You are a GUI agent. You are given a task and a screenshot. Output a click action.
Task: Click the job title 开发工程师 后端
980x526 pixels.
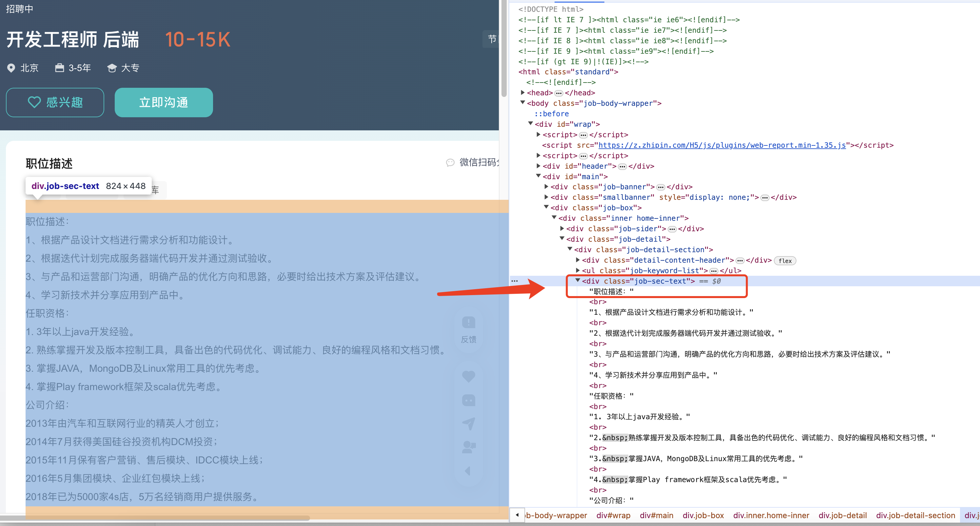click(x=73, y=40)
